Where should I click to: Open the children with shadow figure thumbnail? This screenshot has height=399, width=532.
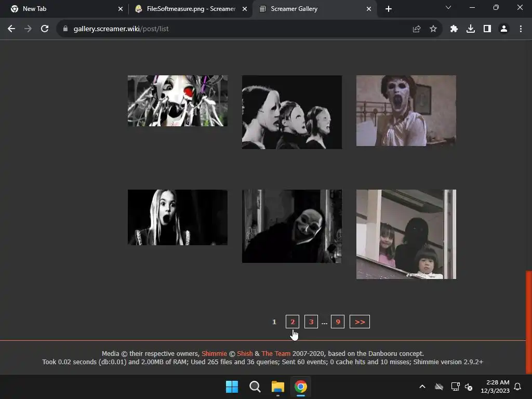[406, 234]
